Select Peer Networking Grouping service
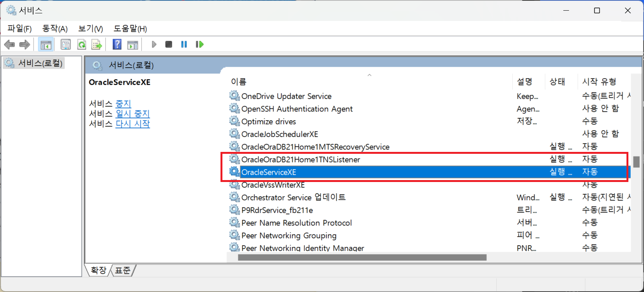This screenshot has height=292, width=644. (289, 236)
